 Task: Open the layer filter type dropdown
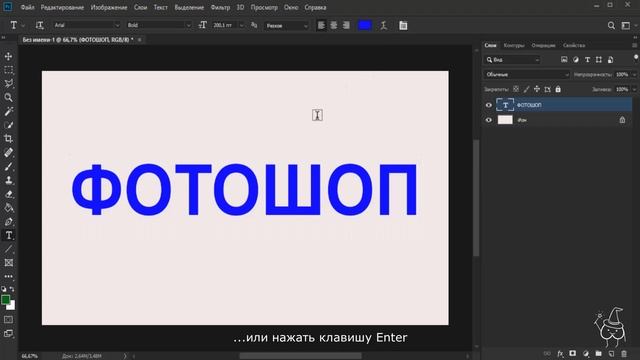[512, 60]
